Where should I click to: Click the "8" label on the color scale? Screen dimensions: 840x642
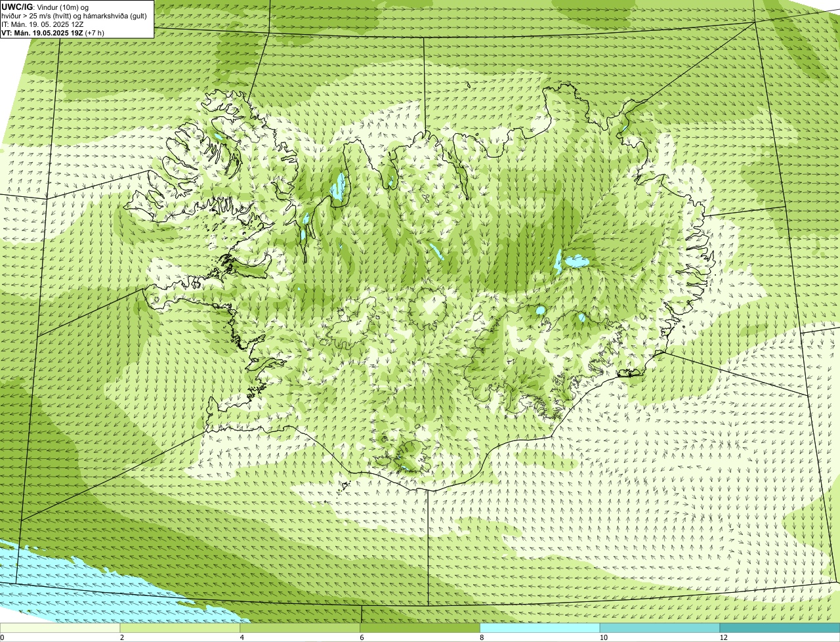(x=482, y=637)
